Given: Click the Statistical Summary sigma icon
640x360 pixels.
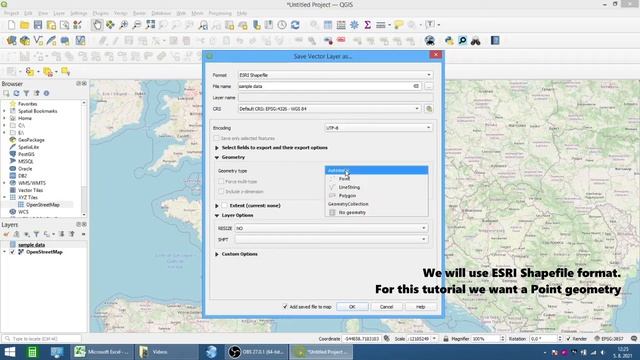Looking at the screenshot, I should click(x=367, y=25).
